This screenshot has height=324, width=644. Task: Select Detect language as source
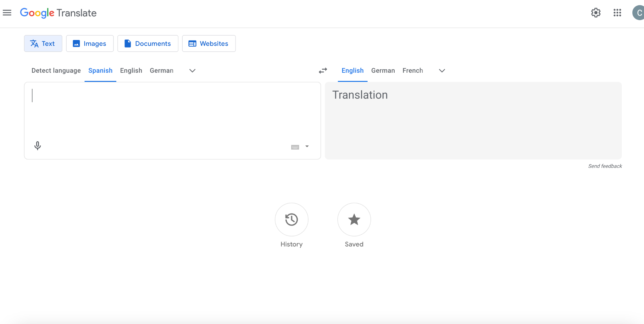coord(56,71)
